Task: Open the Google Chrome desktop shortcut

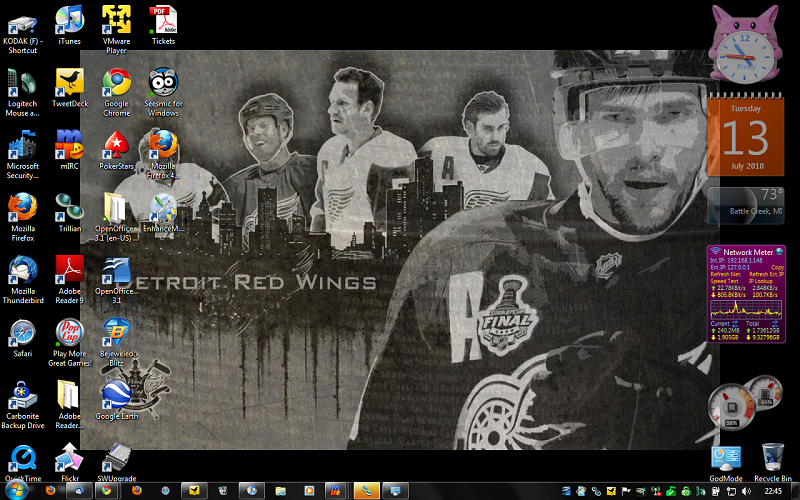Action: tap(116, 93)
